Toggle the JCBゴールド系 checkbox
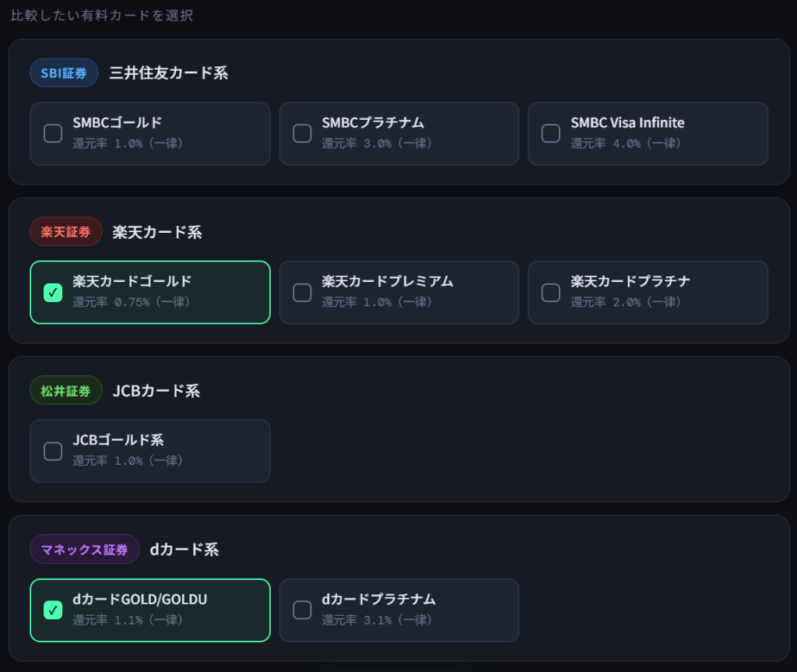 (x=53, y=451)
